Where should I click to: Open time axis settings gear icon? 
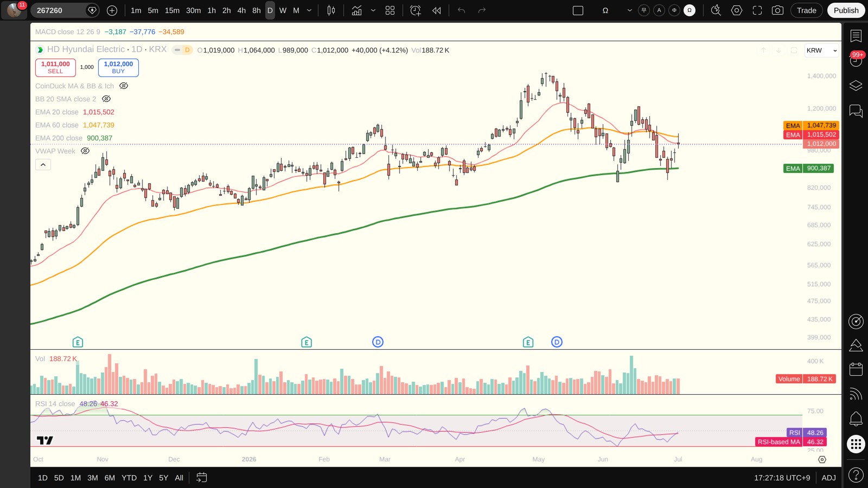coord(822,459)
